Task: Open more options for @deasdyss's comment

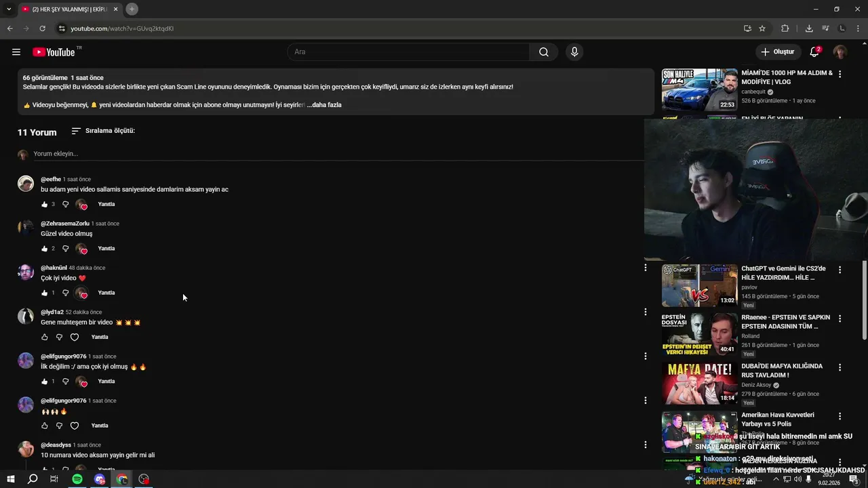Action: pyautogui.click(x=646, y=445)
